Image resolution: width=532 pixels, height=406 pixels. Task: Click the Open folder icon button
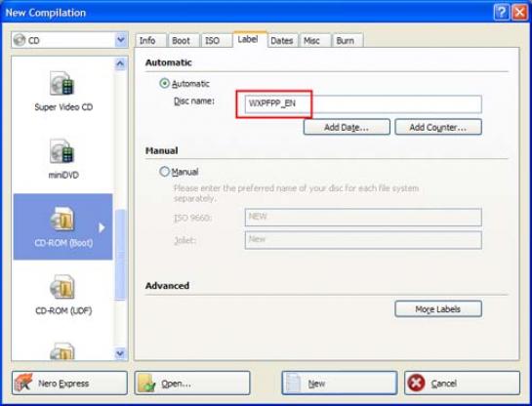point(146,383)
